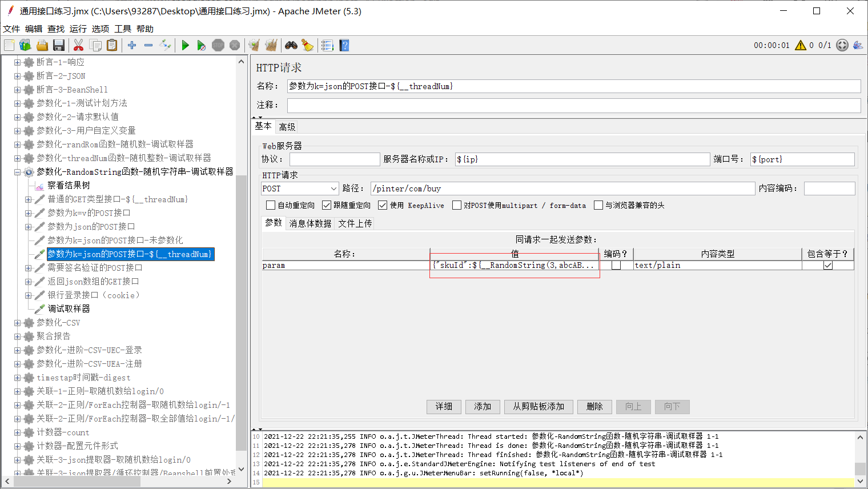Switch to the 文件上传 tab
The image size is (868, 489).
(355, 223)
